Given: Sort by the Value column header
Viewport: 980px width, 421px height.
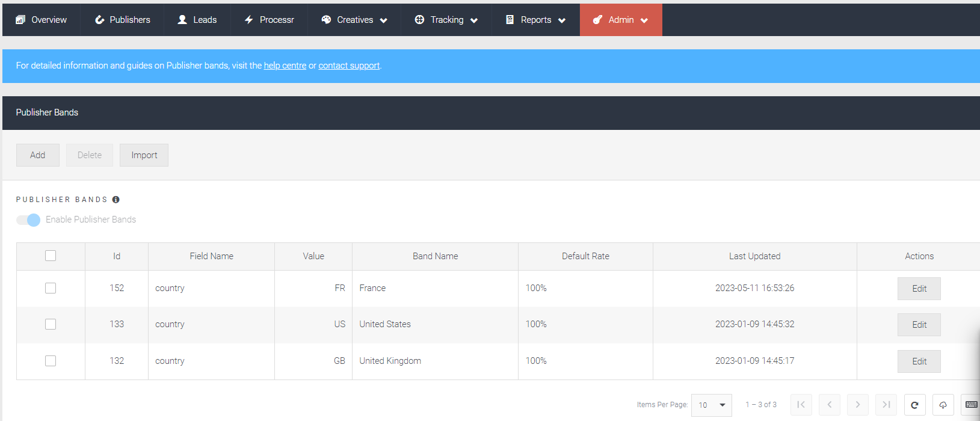Looking at the screenshot, I should [313, 256].
